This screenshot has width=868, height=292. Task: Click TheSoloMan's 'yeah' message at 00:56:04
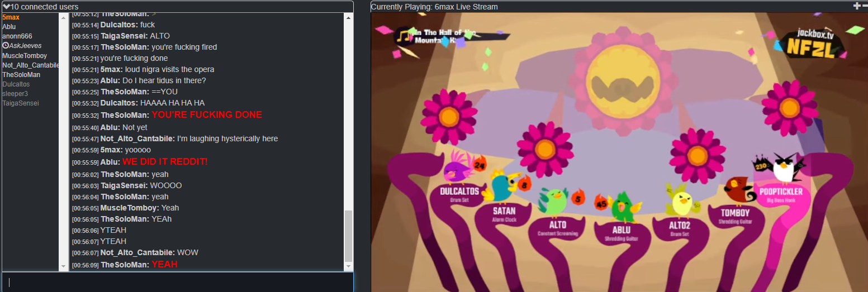point(120,197)
